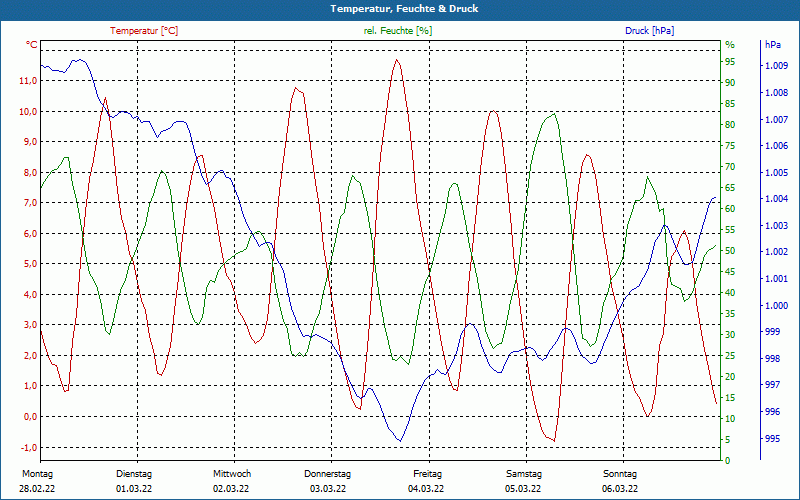Screen dimensions: 800x500
Task: Select the '1.004' pressure axis tick label
Action: (x=777, y=198)
